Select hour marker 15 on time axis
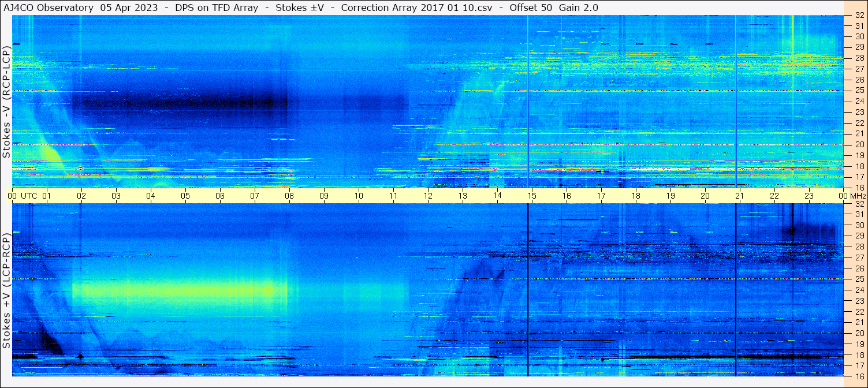The image size is (868, 388). tap(532, 196)
